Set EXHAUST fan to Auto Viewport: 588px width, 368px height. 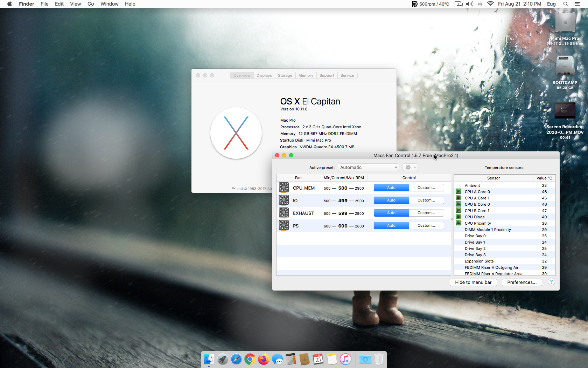coord(391,213)
